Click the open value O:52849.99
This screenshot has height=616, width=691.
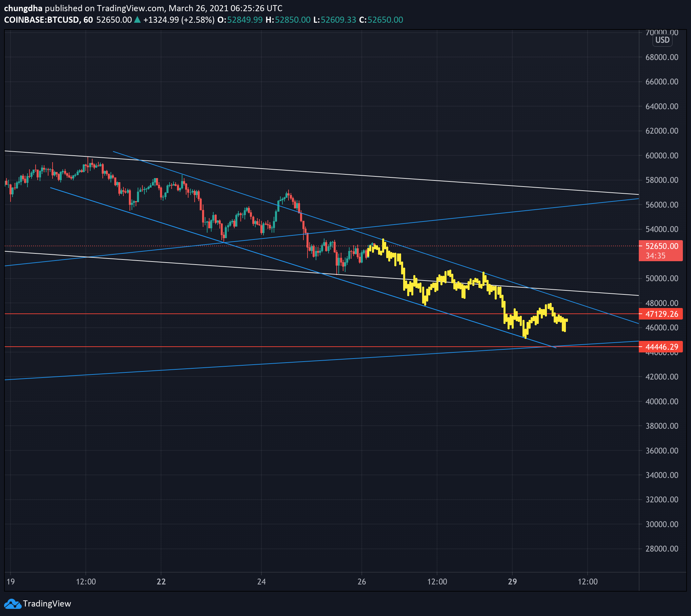coord(240,20)
